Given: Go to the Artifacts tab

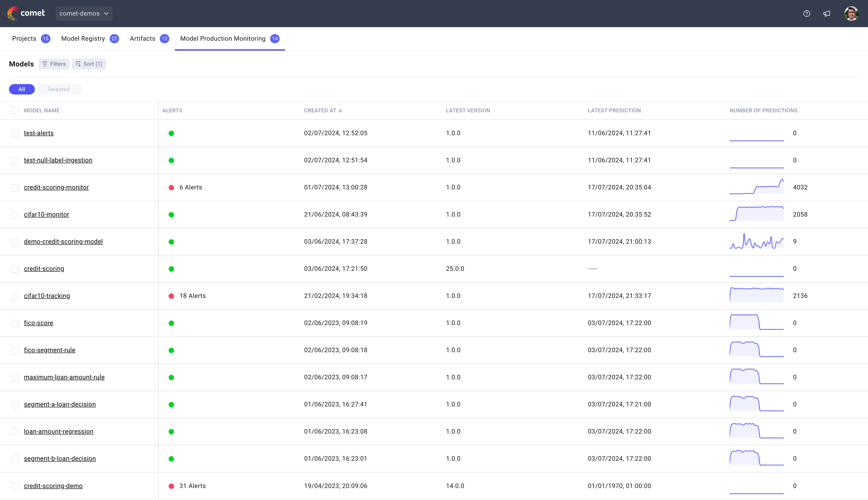Looking at the screenshot, I should (142, 38).
